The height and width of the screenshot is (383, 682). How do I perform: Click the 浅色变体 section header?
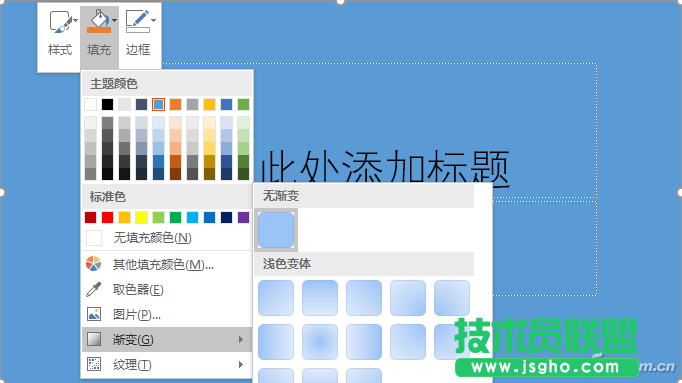click(364, 264)
